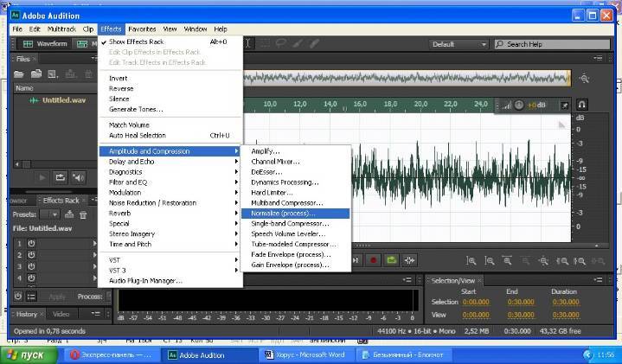The image size is (622, 364).
Task: Select the Effects Rack tab
Action: 61,201
